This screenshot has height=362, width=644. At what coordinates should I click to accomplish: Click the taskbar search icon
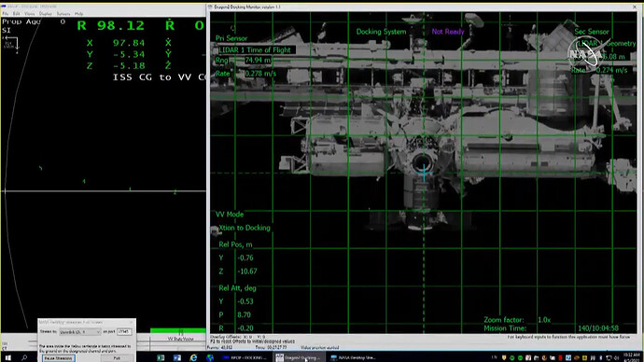24,358
